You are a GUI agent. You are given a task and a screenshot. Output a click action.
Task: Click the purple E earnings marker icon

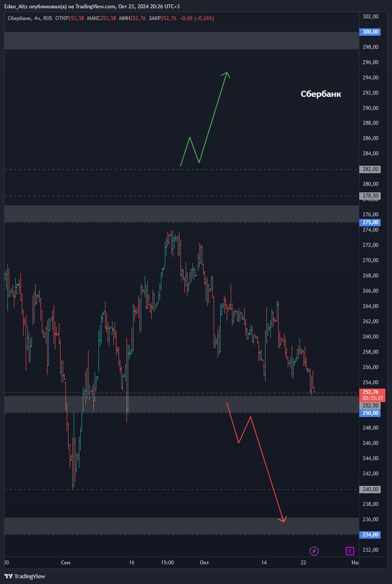click(349, 551)
